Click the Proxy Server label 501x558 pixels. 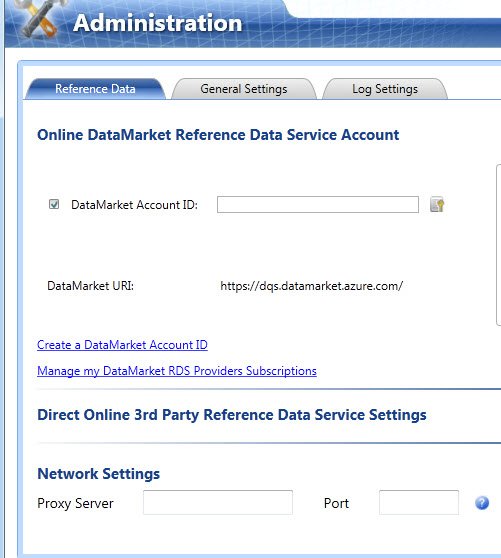[x=75, y=503]
